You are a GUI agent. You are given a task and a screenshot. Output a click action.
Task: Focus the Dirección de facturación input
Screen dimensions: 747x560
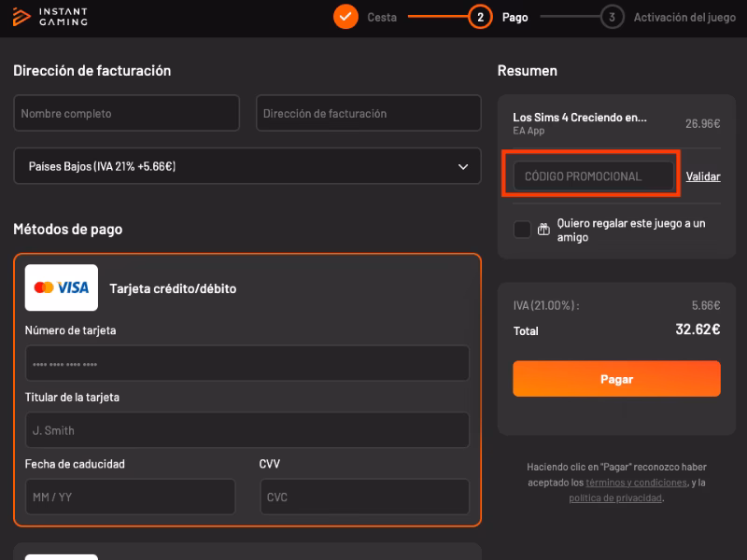click(368, 113)
